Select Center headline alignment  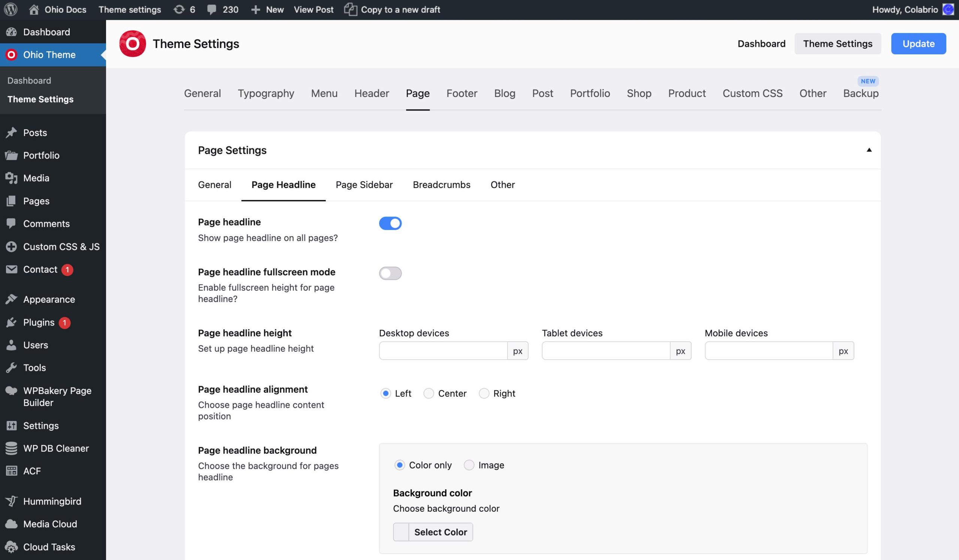coord(429,393)
